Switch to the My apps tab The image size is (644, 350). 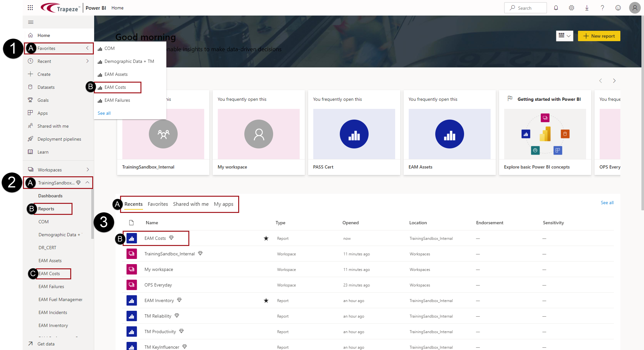pos(223,204)
